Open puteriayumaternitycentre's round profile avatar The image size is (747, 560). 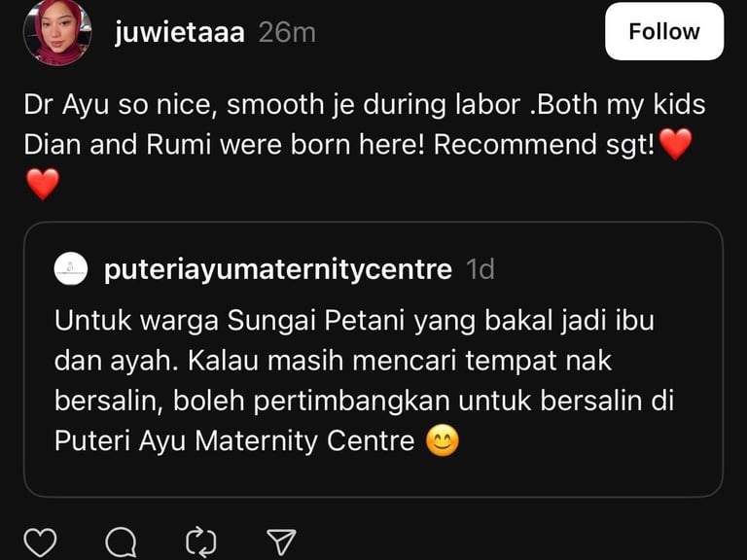(71, 269)
